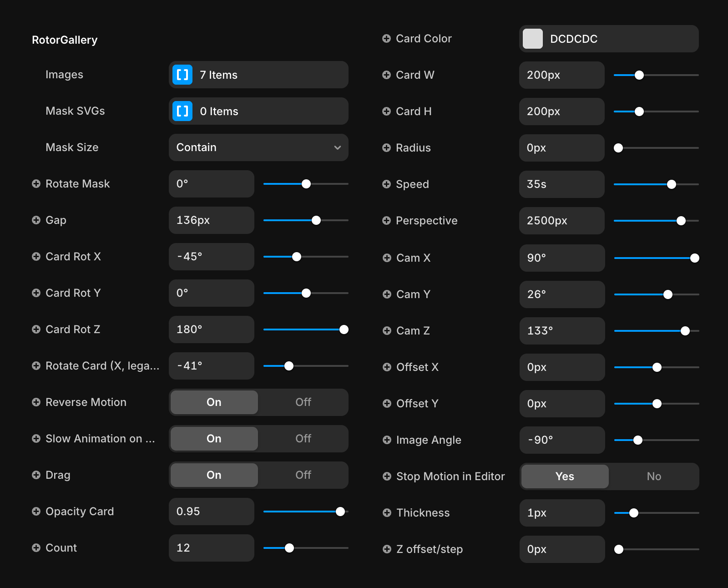Open the 7 Items images list
The width and height of the screenshot is (728, 588).
[x=268, y=75]
